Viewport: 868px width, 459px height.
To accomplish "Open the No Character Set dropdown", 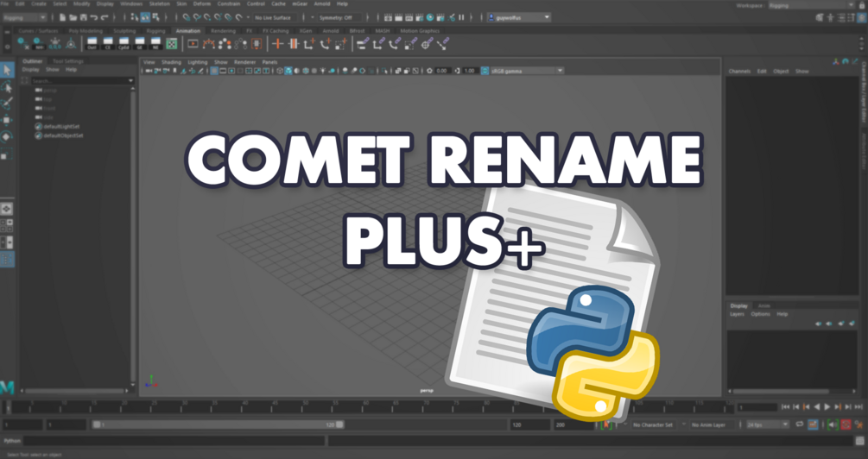I will coord(653,424).
